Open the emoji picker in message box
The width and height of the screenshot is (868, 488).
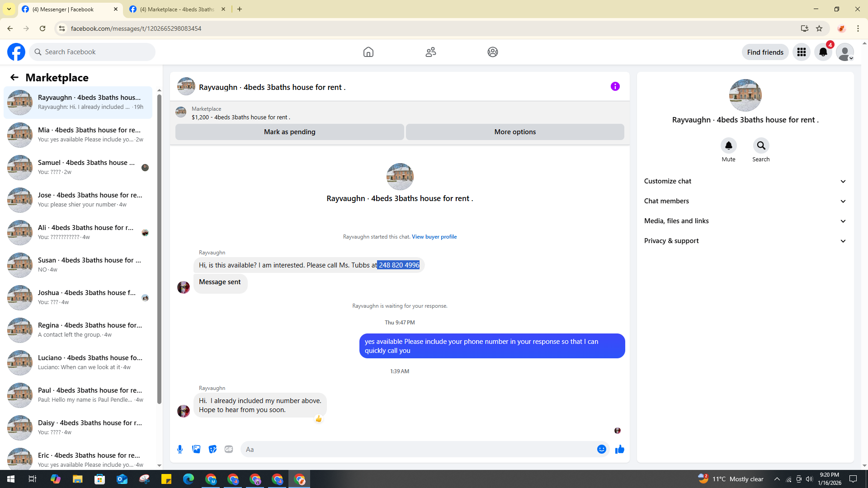pyautogui.click(x=601, y=449)
